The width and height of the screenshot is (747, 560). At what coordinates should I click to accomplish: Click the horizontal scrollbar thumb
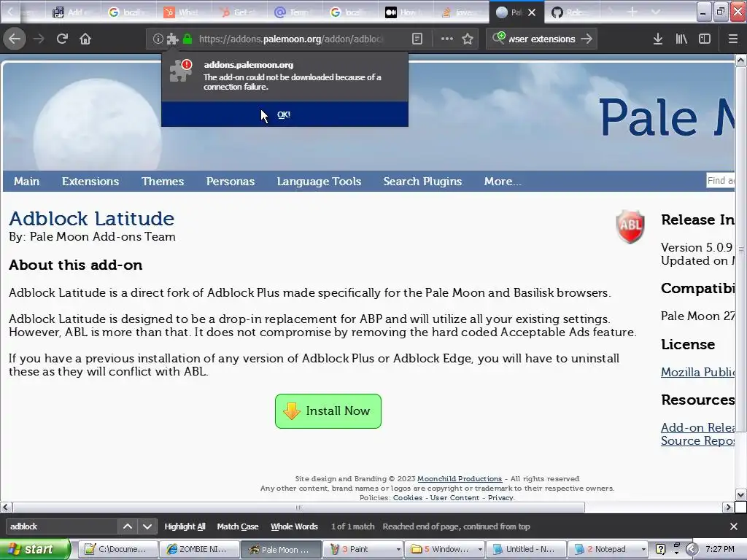(298, 507)
